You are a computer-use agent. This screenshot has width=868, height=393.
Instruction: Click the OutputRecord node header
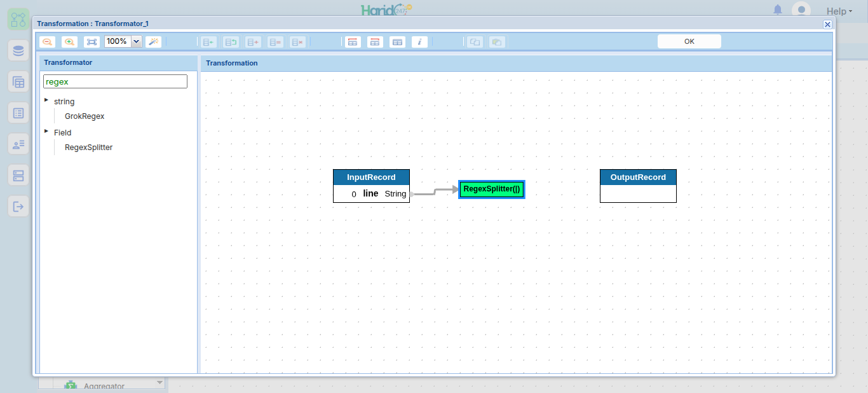point(638,177)
